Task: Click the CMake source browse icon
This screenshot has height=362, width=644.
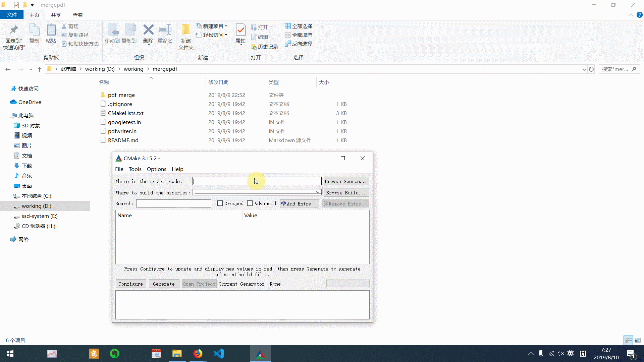Action: pyautogui.click(x=346, y=181)
